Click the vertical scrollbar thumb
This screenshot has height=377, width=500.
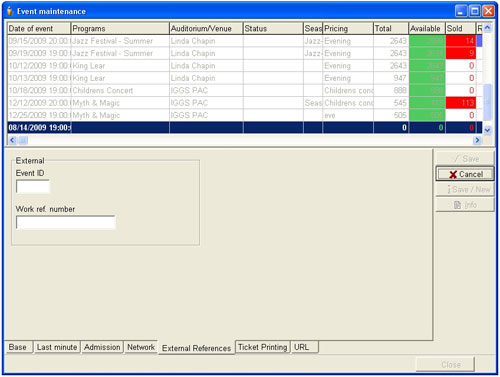click(487, 102)
